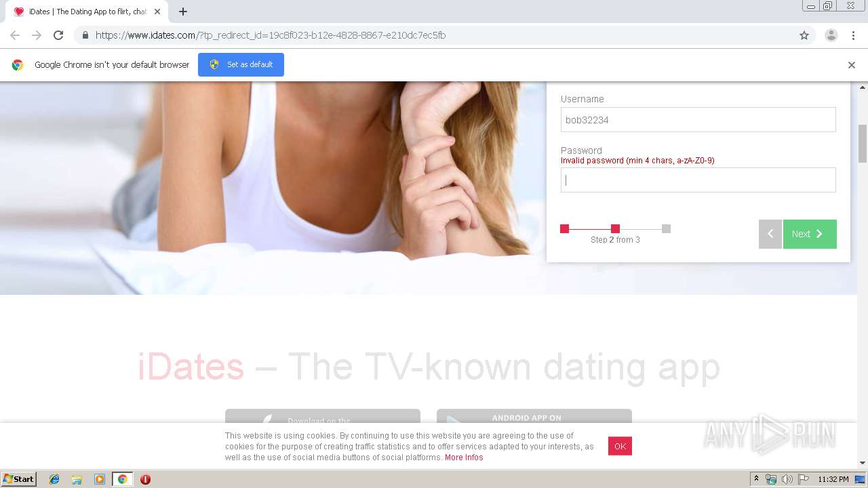Click the scrollbar down arrow
The height and width of the screenshot is (488, 868).
click(863, 463)
